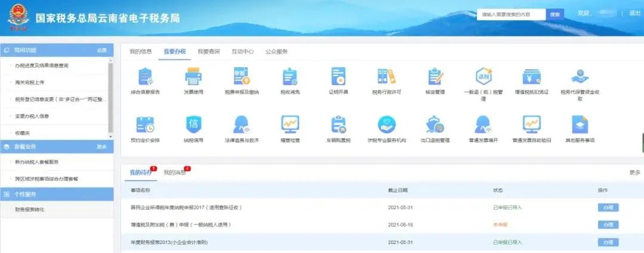Select the 我的待办 tab
Screen dimensions: 644x253
point(141,173)
